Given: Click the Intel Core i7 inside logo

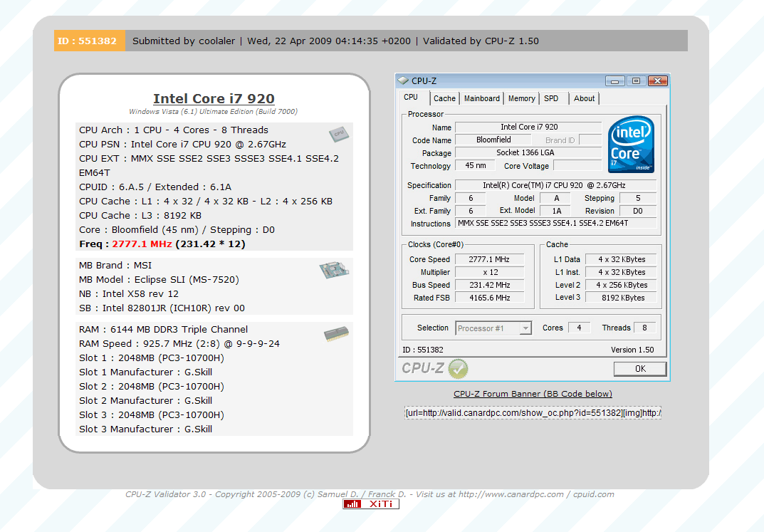Looking at the screenshot, I should point(631,144).
